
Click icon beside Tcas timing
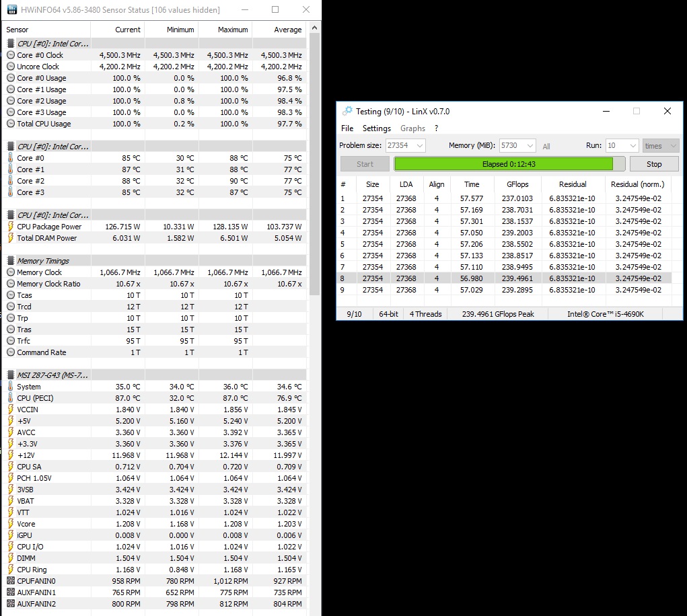pos(11,295)
